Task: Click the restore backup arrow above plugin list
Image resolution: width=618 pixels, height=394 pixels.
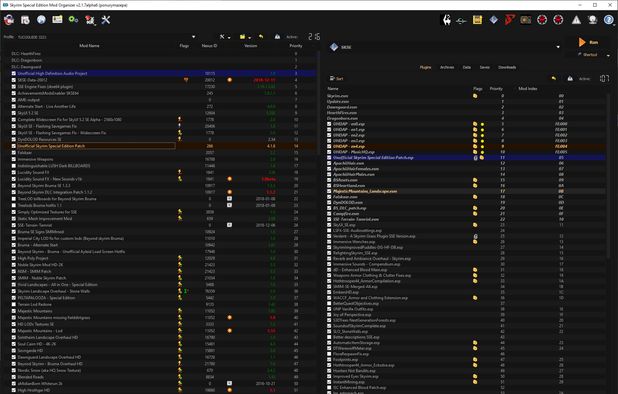Action: 554,78
